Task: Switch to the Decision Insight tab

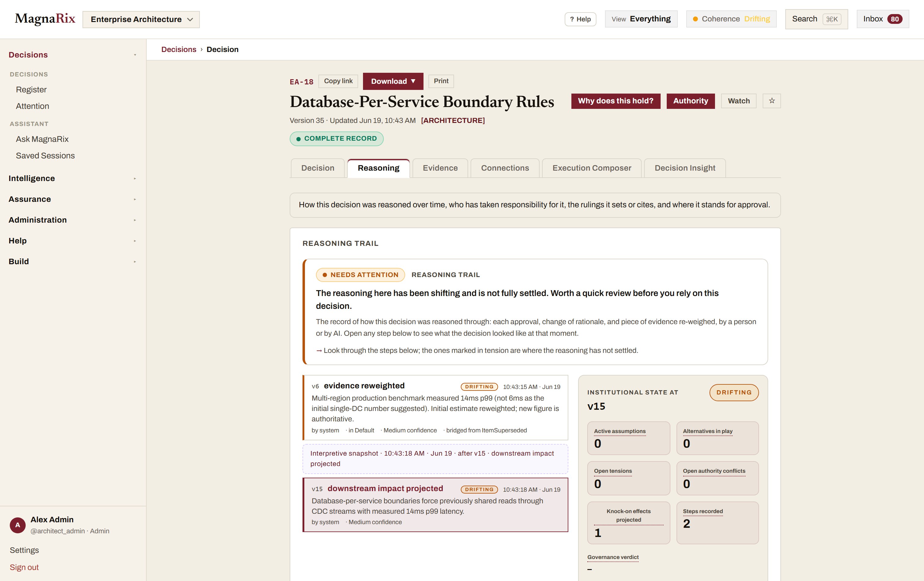Action: 684,168
